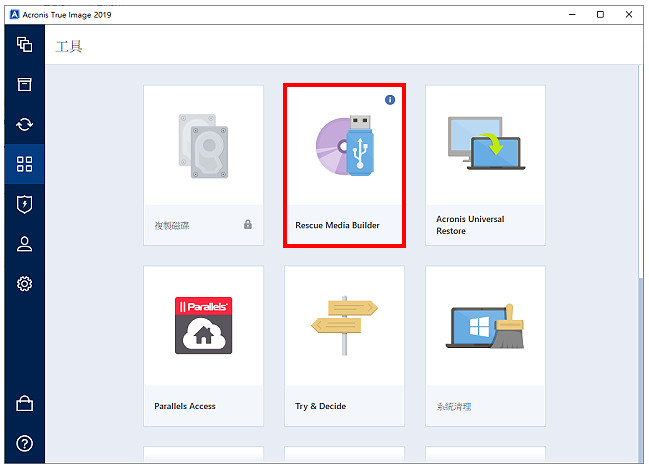The width and height of the screenshot is (649, 471).
Task: Click the 工具 page heading
Action: tap(69, 46)
